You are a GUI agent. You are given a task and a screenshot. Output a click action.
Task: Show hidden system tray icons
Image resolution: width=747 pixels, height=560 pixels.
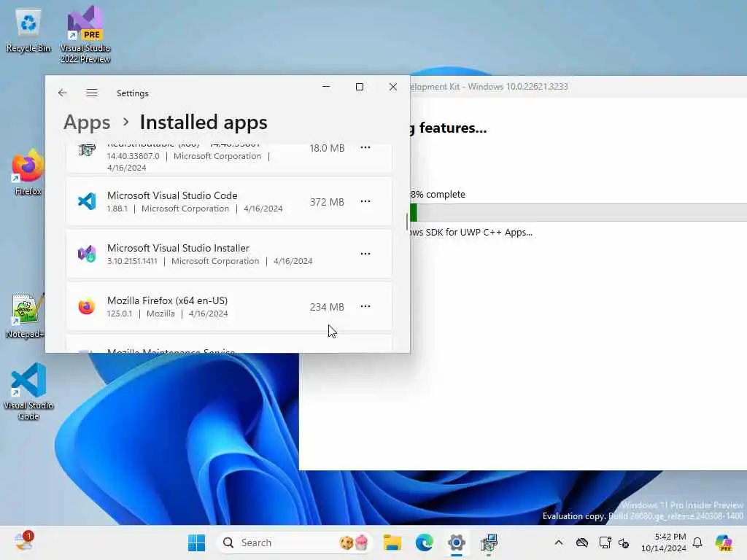[559, 542]
